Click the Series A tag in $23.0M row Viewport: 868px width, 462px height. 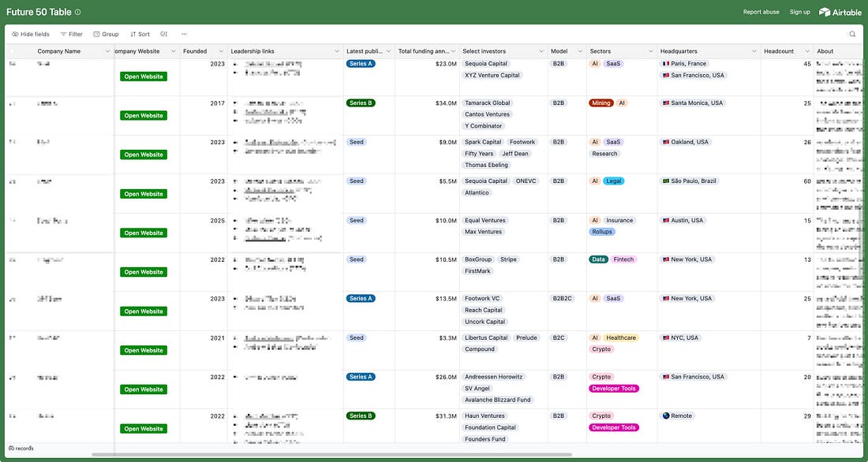coord(361,64)
